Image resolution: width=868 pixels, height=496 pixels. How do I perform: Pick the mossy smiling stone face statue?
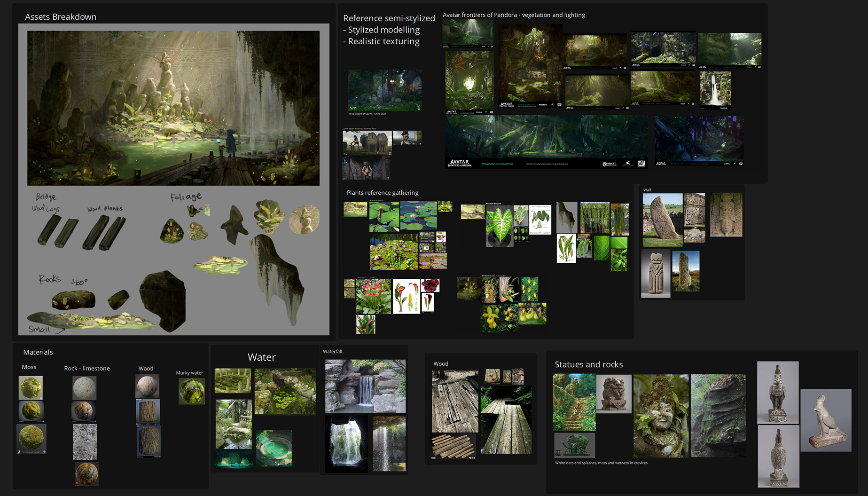pos(661,416)
